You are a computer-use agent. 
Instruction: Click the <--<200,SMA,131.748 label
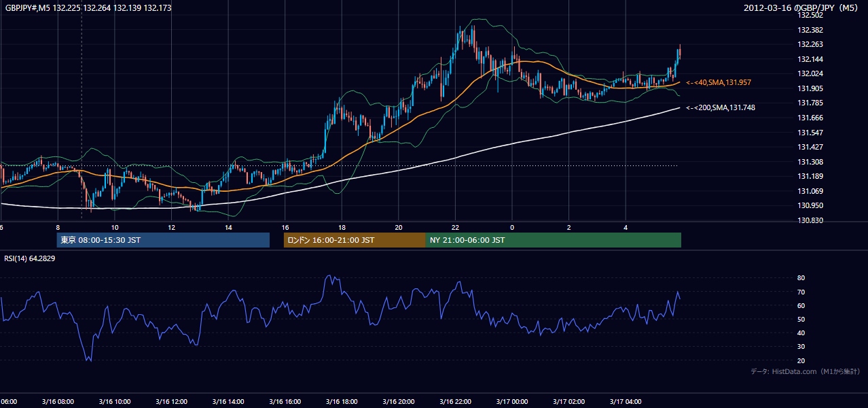(x=720, y=107)
